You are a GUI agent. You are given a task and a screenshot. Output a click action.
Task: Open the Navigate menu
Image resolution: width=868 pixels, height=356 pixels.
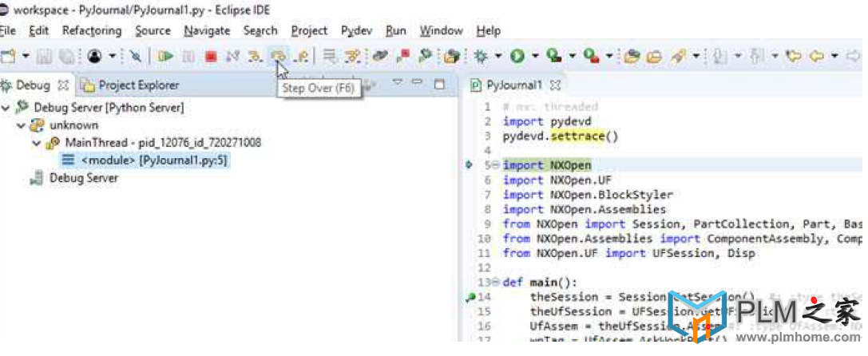coord(207,30)
